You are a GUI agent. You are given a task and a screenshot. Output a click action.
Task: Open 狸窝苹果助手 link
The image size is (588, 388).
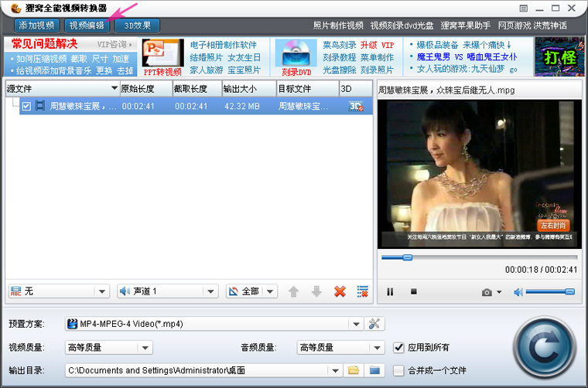[x=466, y=26]
